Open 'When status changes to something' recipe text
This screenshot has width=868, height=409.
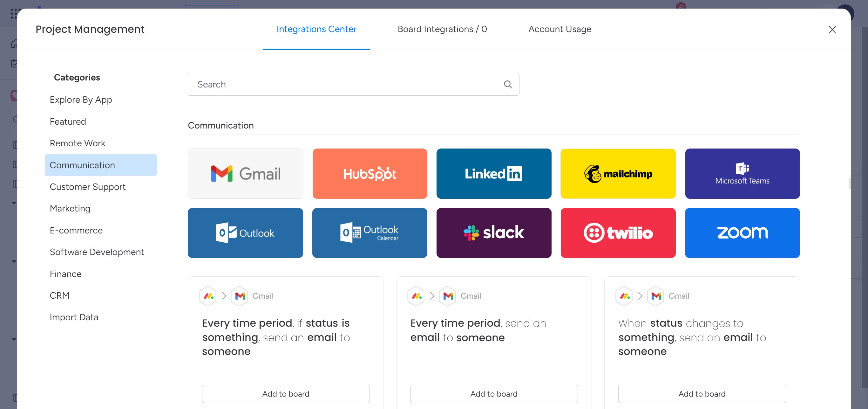[x=692, y=337]
